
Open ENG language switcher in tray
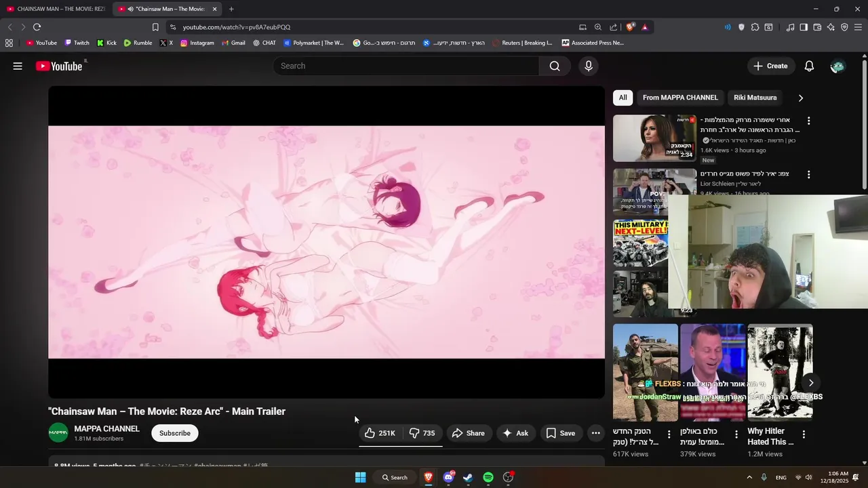point(781,478)
